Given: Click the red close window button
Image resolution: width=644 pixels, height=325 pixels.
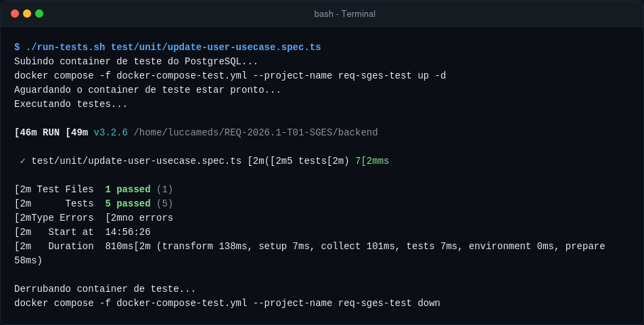Looking at the screenshot, I should (15, 14).
